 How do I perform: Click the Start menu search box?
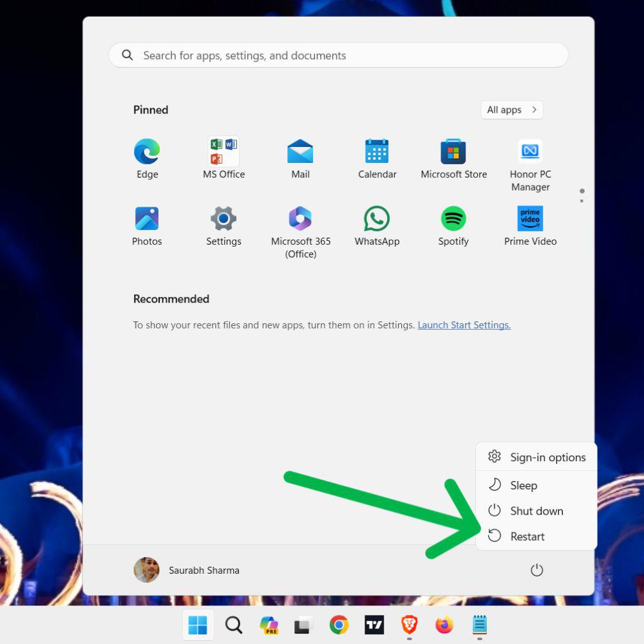click(339, 55)
